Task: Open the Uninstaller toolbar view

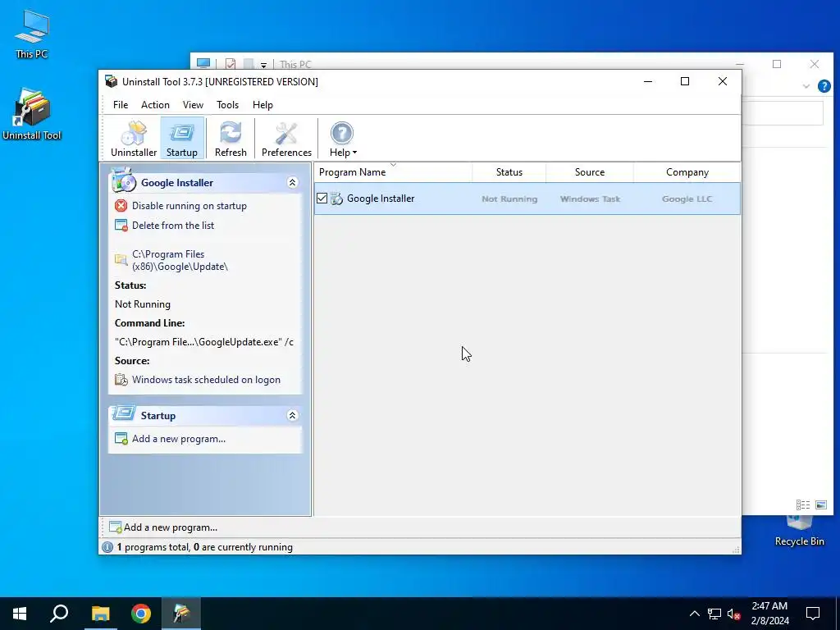Action: coord(134,139)
